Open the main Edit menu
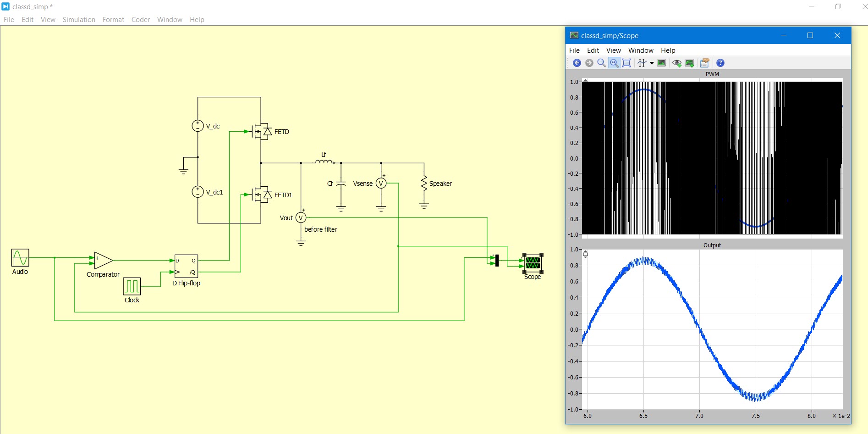 (x=27, y=19)
